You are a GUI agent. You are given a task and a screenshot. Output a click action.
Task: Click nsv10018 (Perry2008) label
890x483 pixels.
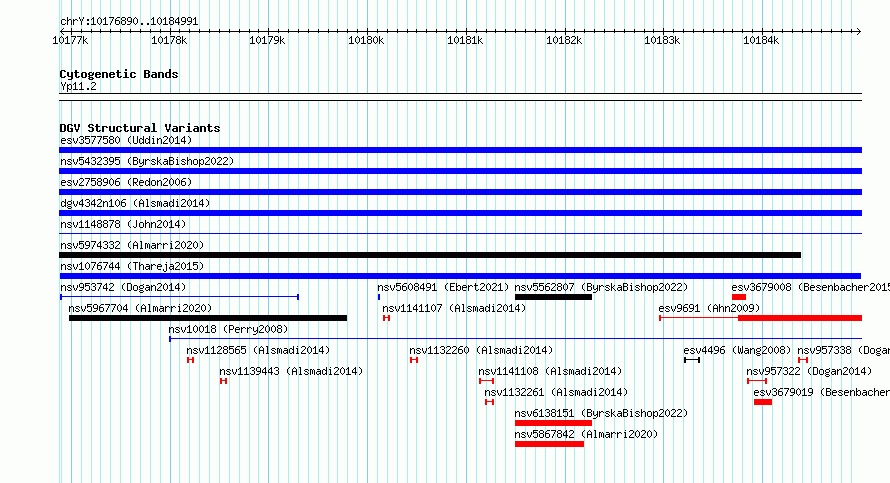click(x=228, y=329)
